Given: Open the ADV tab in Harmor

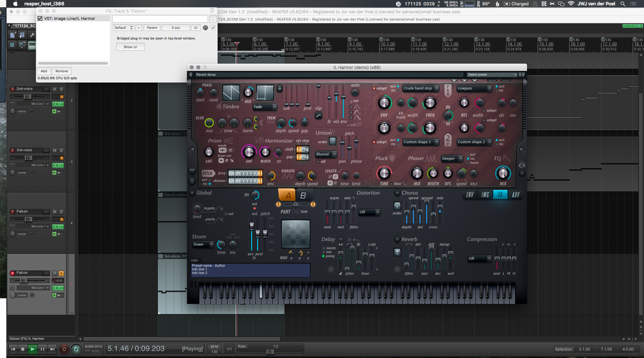Looking at the screenshot, I should coord(516,195).
